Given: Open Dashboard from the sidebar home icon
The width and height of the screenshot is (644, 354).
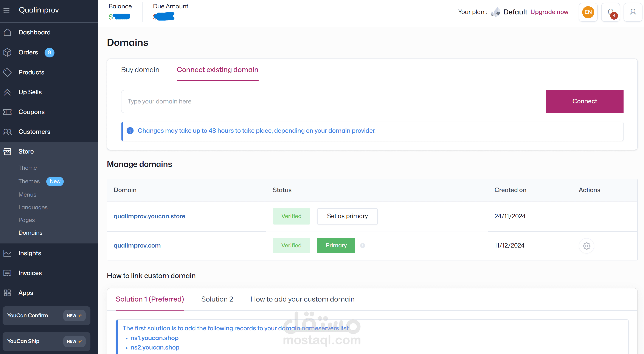Looking at the screenshot, I should pyautogui.click(x=8, y=32).
